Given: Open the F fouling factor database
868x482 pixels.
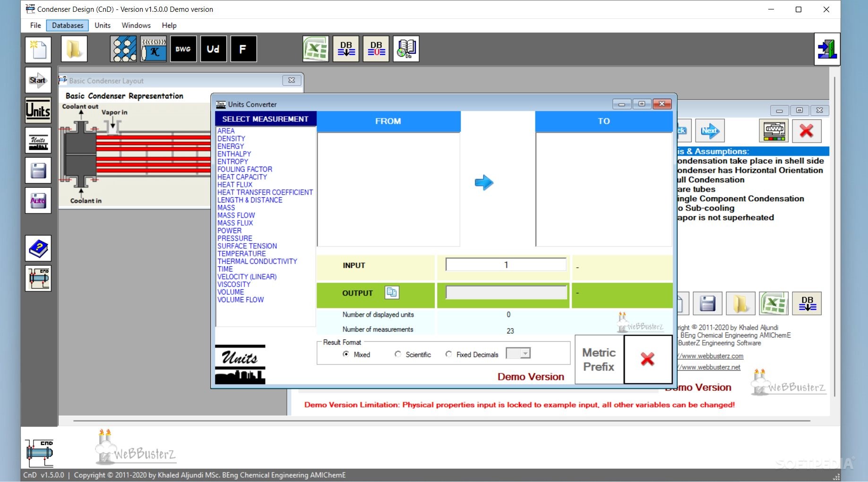Looking at the screenshot, I should 243,49.
